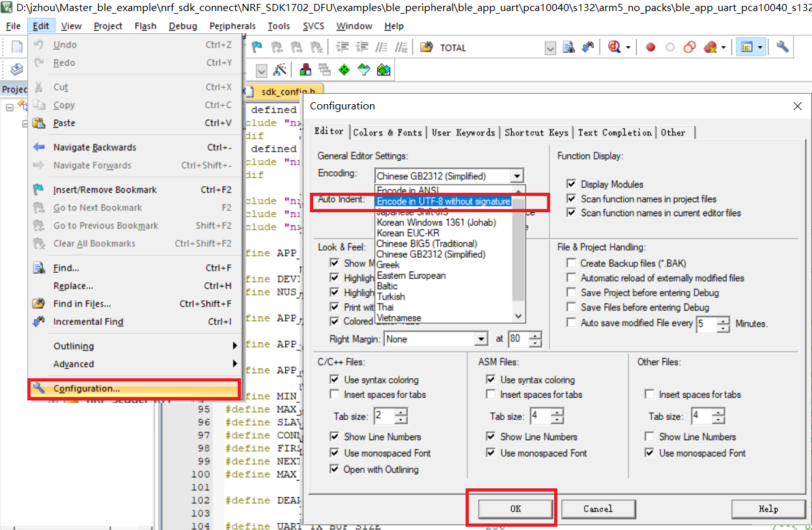
Task: Click the previous bookmark toolbar icon
Action: pyautogui.click(x=277, y=47)
